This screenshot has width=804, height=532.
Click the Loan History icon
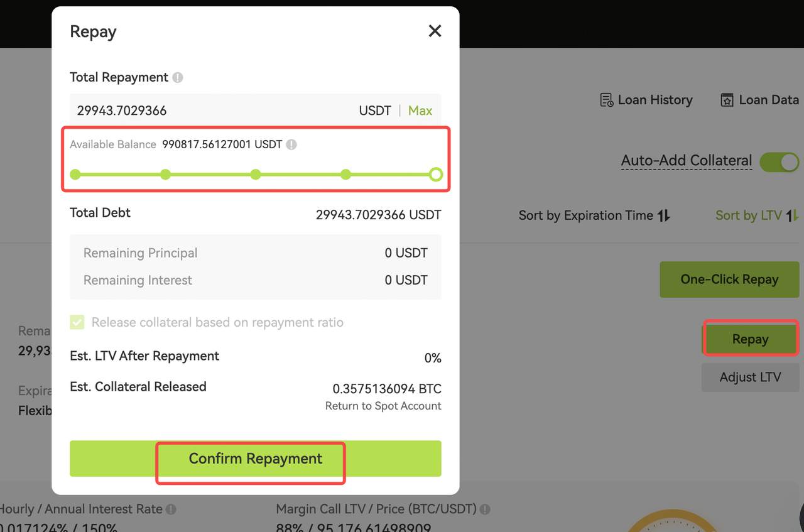click(607, 100)
